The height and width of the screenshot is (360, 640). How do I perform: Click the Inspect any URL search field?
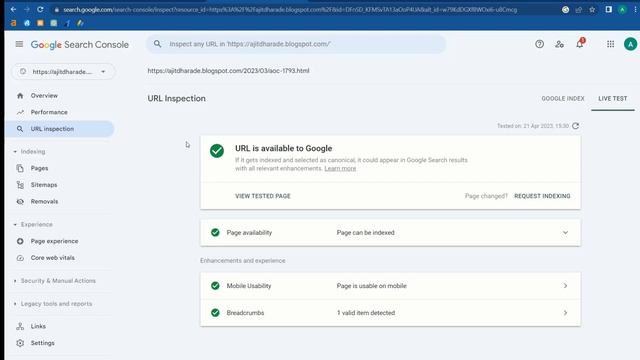[x=296, y=44]
